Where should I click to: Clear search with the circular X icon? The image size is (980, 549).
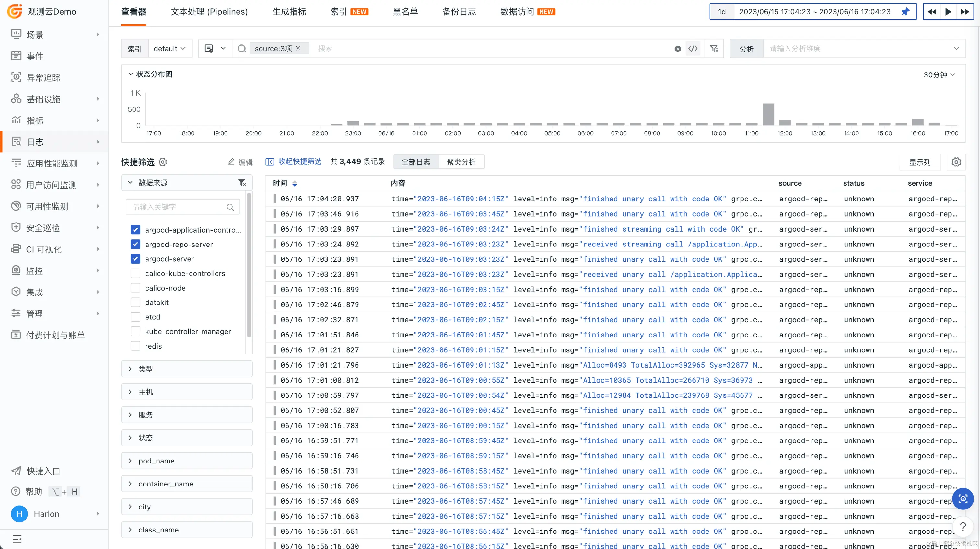click(678, 49)
